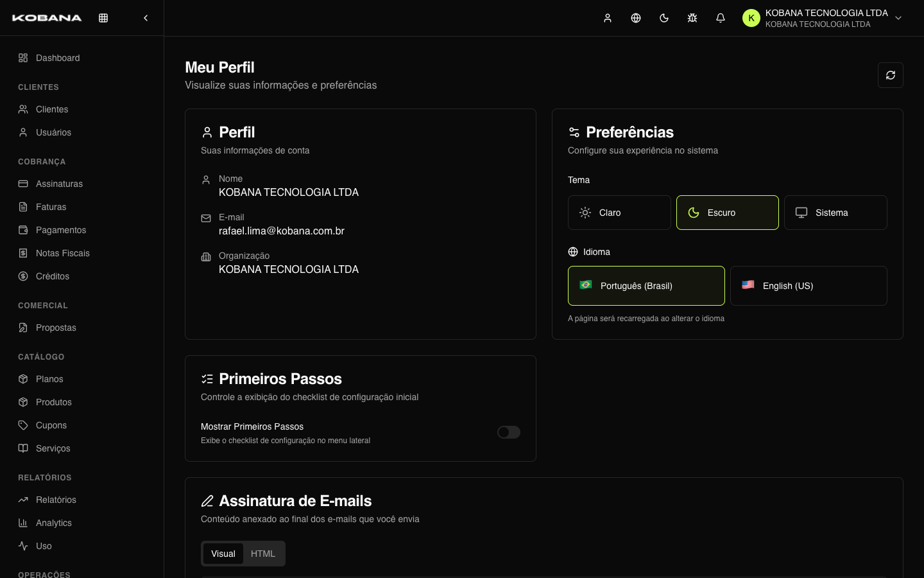The width and height of the screenshot is (924, 578).
Task: Go to Dashboard in the sidebar
Action: pos(82,58)
